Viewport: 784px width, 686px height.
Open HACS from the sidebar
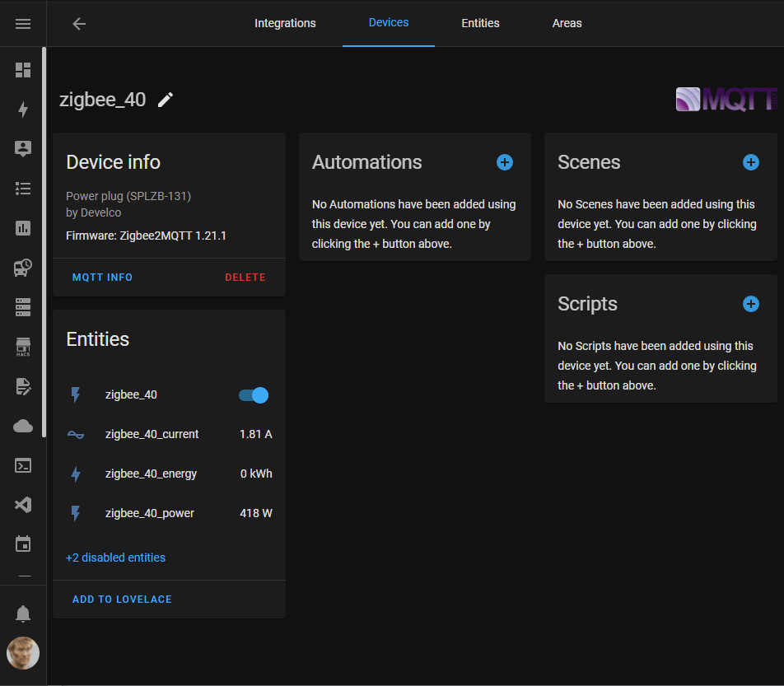click(x=23, y=347)
